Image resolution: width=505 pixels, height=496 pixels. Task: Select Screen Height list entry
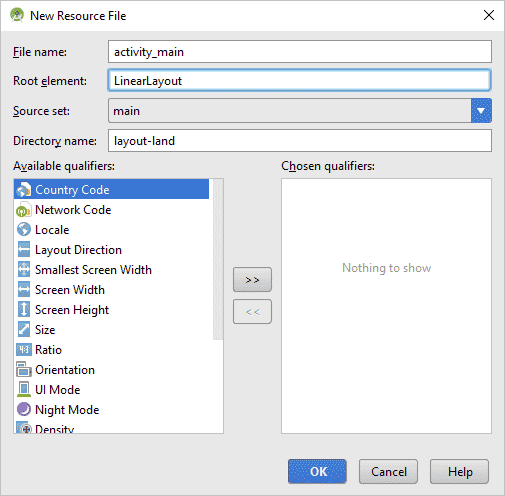(72, 310)
